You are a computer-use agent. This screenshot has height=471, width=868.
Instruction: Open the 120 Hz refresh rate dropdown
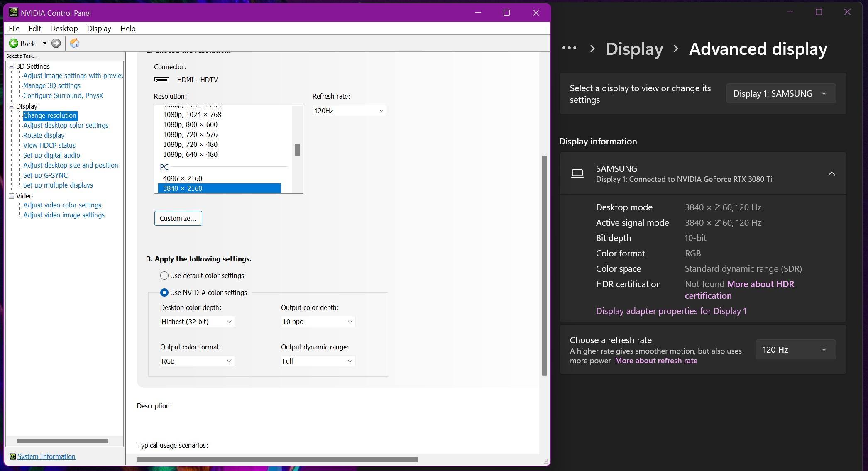795,349
